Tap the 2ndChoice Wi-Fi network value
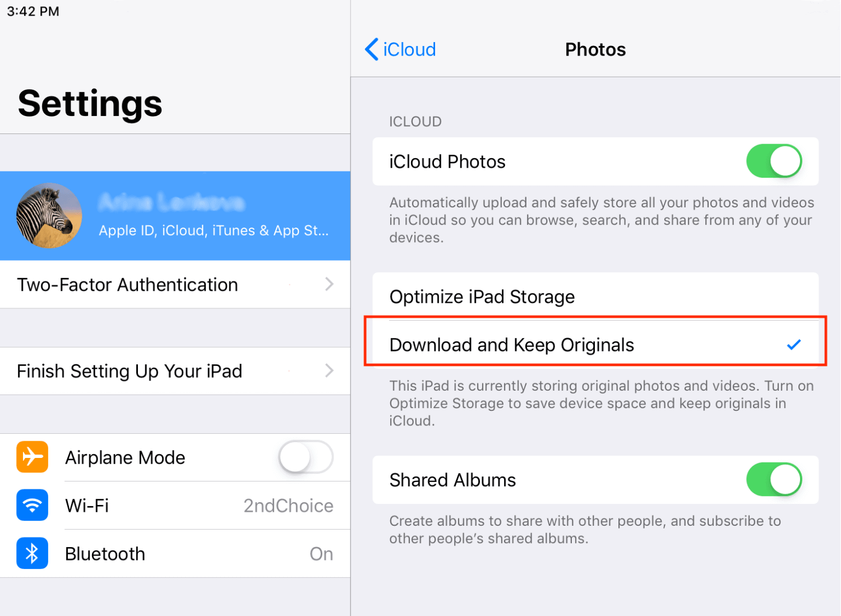The height and width of the screenshot is (616, 841). 288,506
